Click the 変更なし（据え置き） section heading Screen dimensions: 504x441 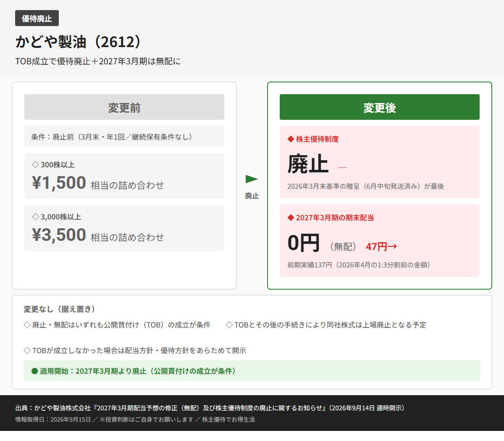(x=59, y=309)
